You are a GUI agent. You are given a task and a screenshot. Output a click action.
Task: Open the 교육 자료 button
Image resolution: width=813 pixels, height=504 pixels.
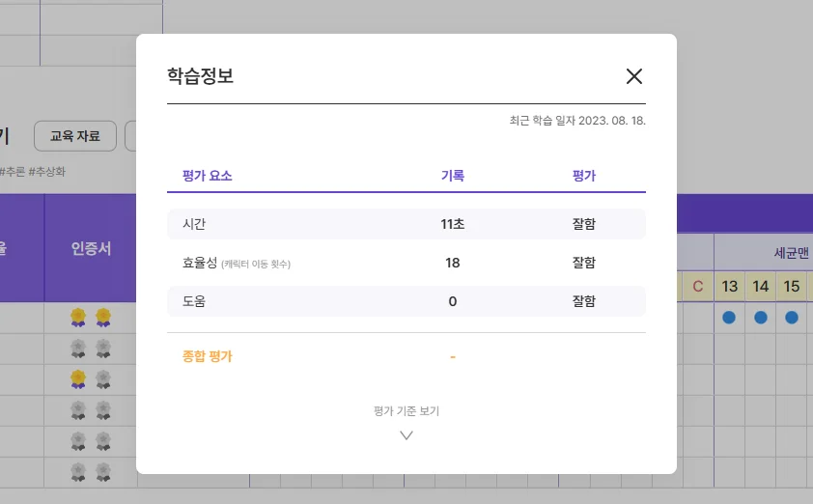(75, 136)
